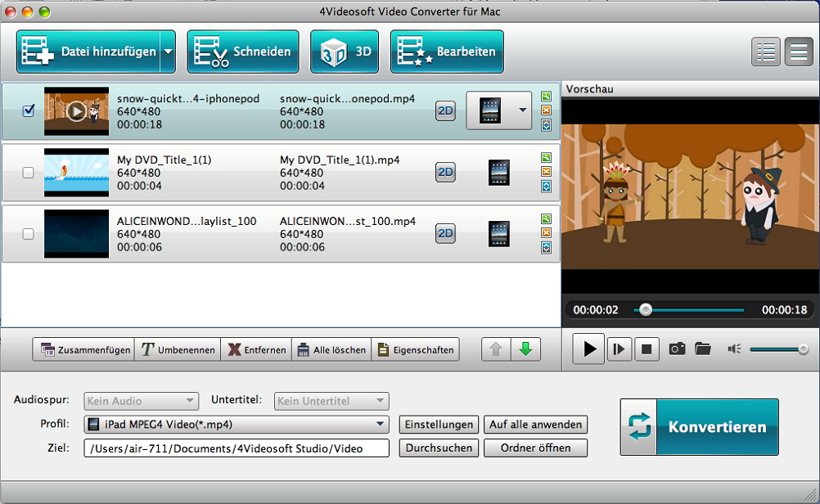Click the Alle löschen button
Image resolution: width=820 pixels, height=504 pixels.
point(331,349)
